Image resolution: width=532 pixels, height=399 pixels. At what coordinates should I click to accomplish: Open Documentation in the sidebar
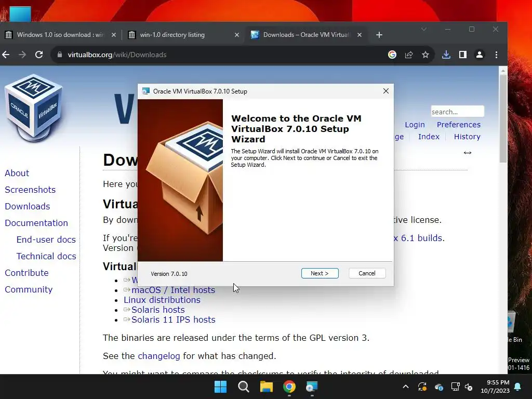click(x=36, y=223)
